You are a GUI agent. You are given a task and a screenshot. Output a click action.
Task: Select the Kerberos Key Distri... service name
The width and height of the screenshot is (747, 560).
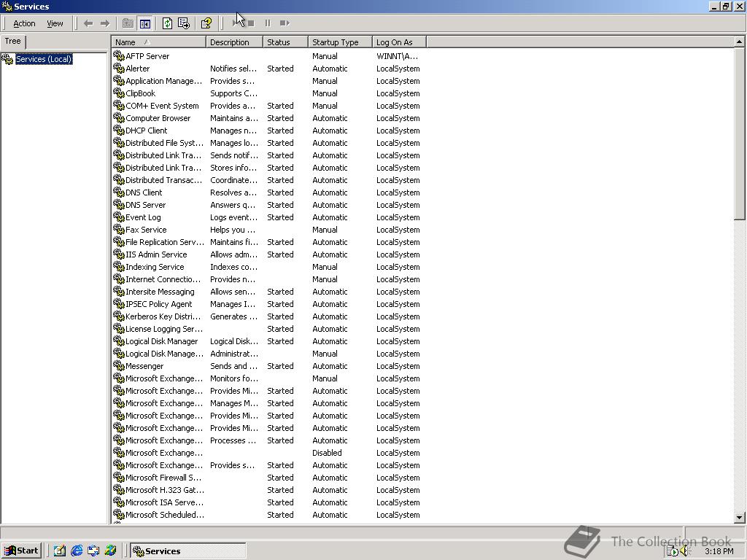point(163,316)
